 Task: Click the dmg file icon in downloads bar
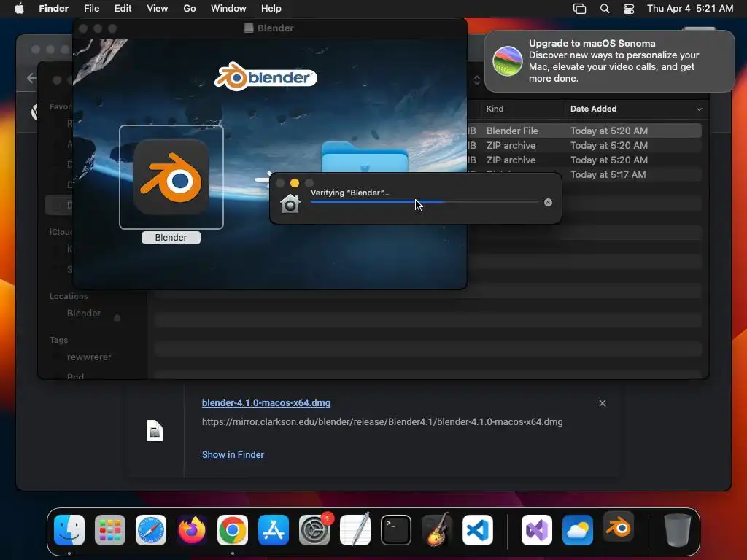click(x=155, y=431)
